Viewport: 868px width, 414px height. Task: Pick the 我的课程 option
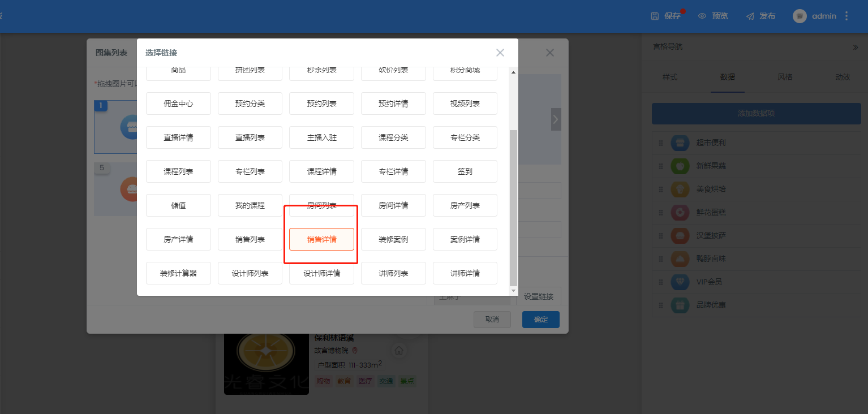point(250,205)
